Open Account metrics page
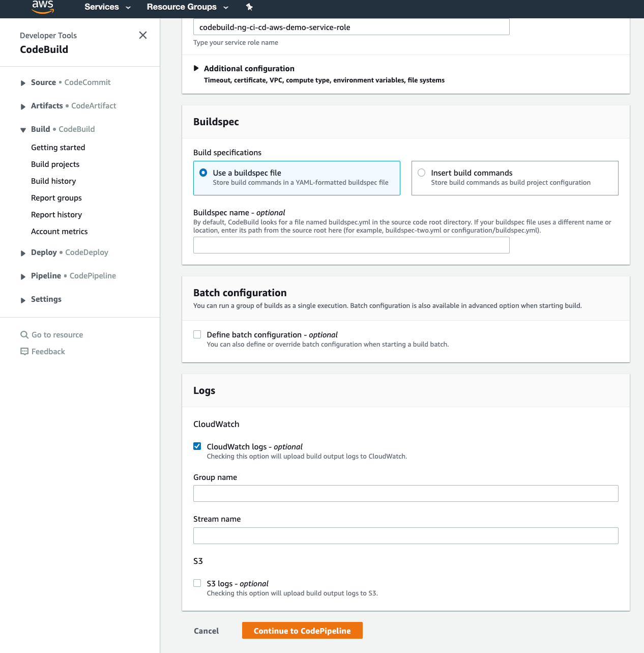Viewport: 644px width, 653px height. 59,231
